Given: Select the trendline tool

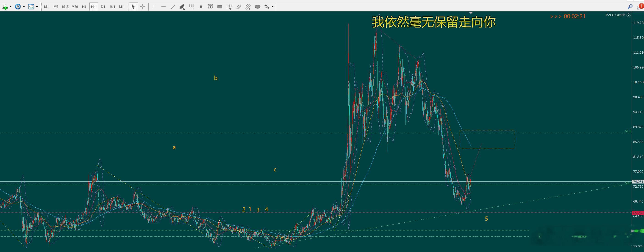Looking at the screenshot, I should [x=173, y=7].
